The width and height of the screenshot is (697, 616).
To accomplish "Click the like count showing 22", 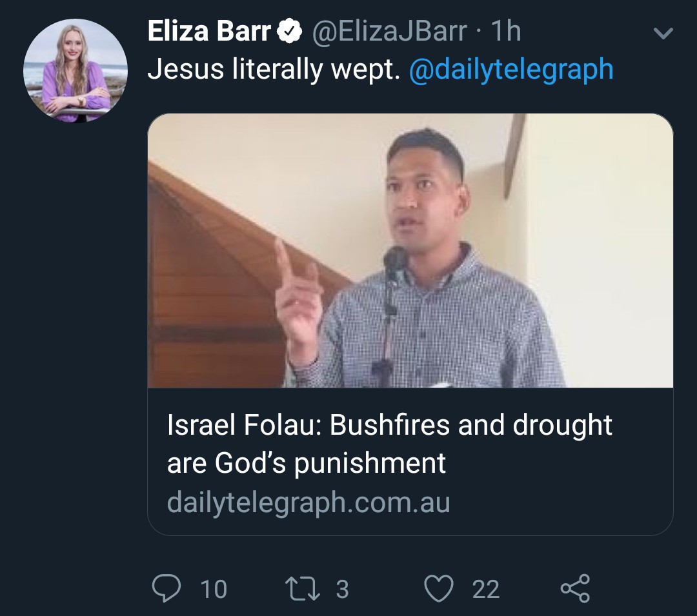I will pos(485,589).
